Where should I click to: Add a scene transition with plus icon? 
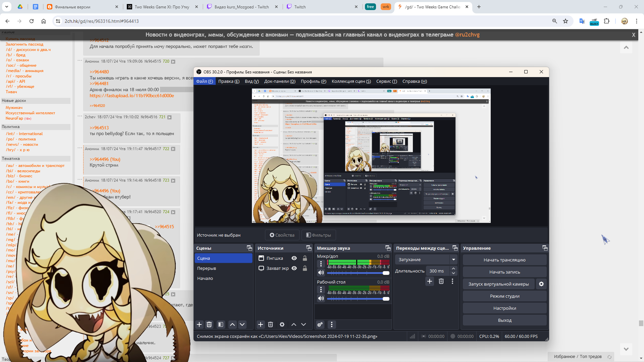430,281
